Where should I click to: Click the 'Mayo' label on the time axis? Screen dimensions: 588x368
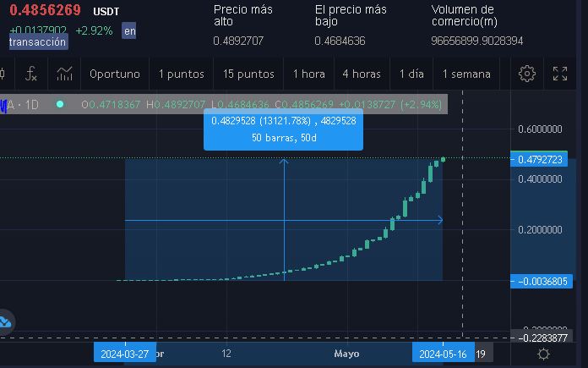click(x=347, y=354)
